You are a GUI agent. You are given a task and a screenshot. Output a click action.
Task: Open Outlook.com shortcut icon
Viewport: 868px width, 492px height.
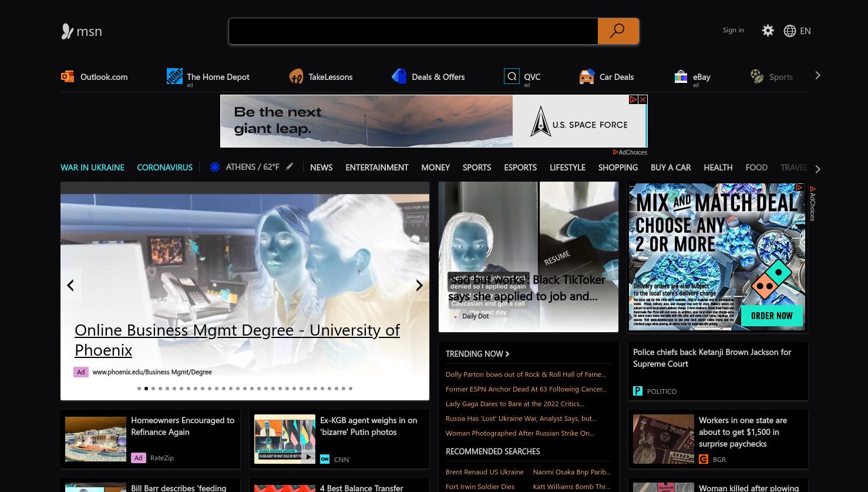click(x=68, y=76)
